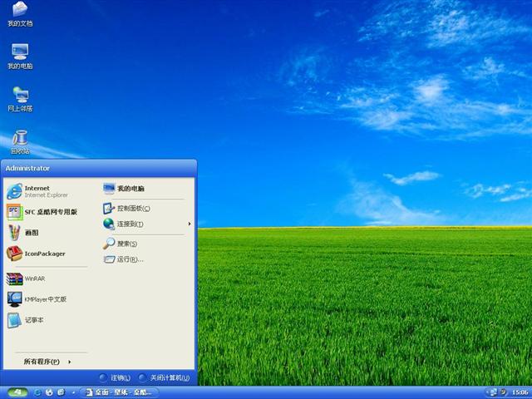
Task: Click the green Start button
Action: coord(17,392)
